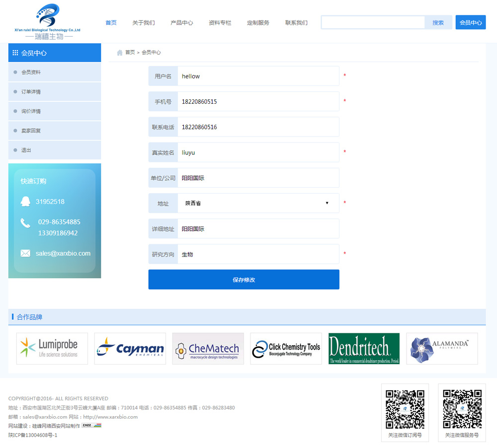Click the telephone icon in quick order panel
This screenshot has height=448, width=497.
(x=25, y=223)
